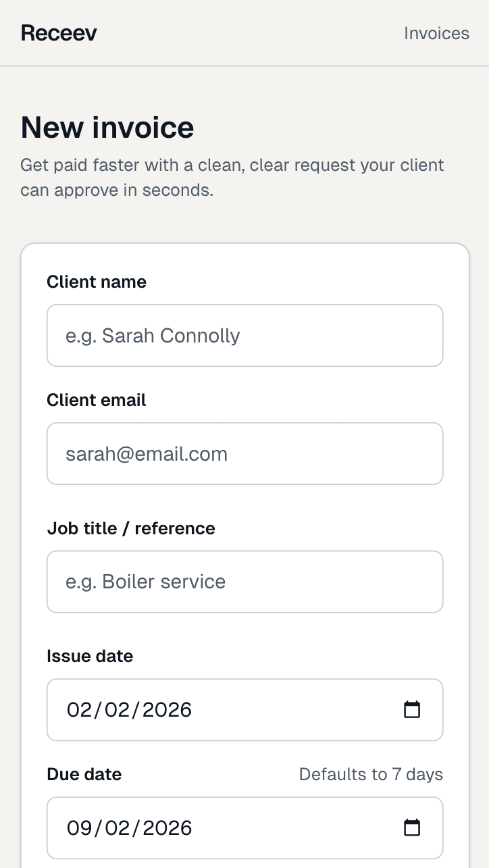The image size is (489, 868).
Task: Select the month segment of Issue date
Action: click(x=77, y=710)
